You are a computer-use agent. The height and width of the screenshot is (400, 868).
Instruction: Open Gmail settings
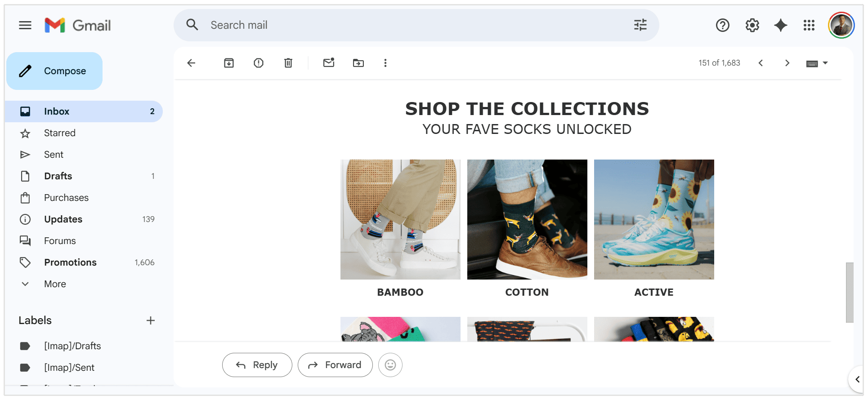click(x=752, y=25)
